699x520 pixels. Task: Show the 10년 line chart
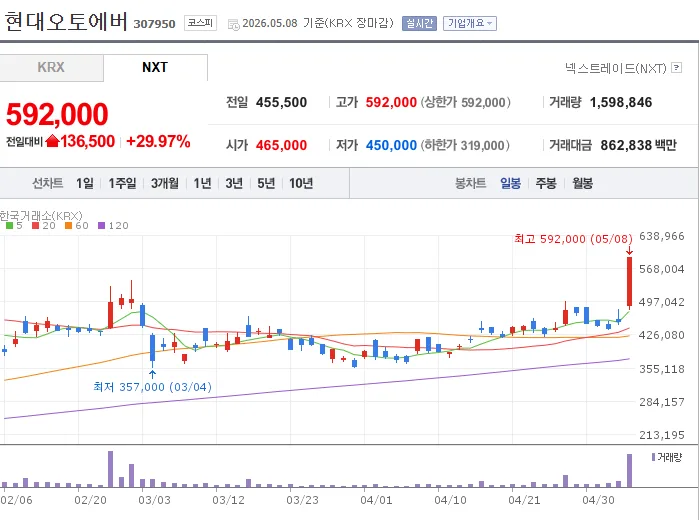click(x=301, y=183)
